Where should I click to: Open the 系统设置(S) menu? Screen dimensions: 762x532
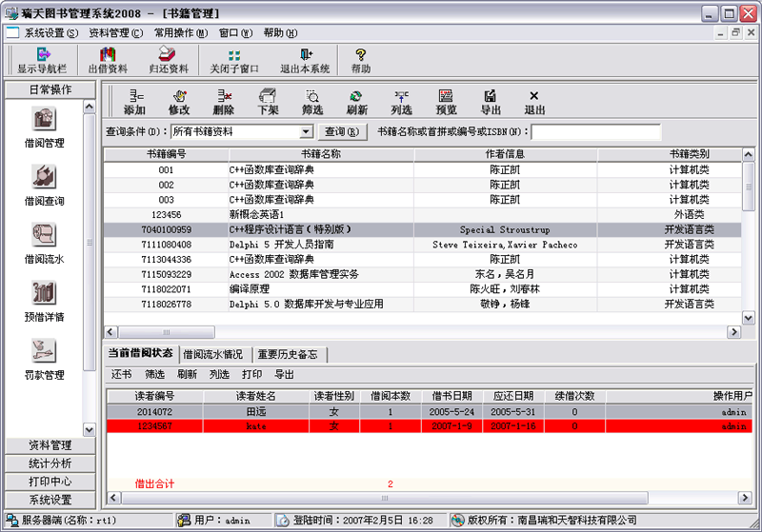[51, 33]
